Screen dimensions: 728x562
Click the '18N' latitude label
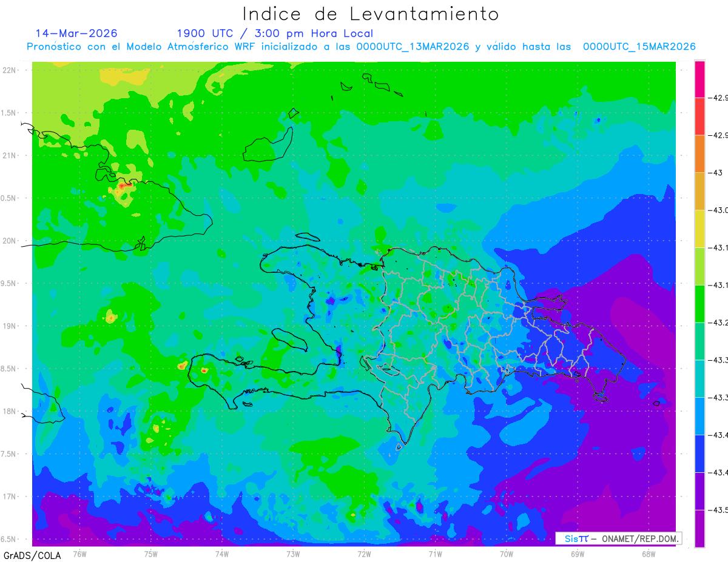click(9, 411)
